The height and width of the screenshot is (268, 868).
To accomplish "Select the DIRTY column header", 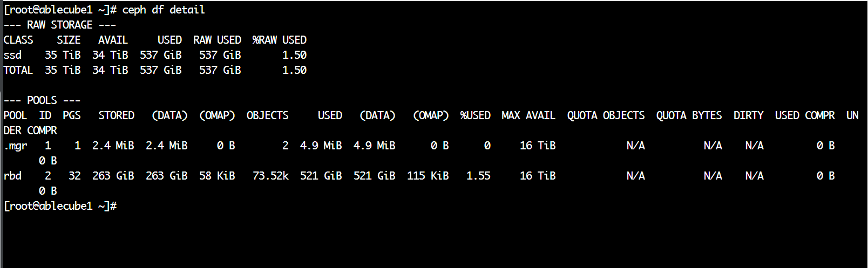I will coord(748,115).
